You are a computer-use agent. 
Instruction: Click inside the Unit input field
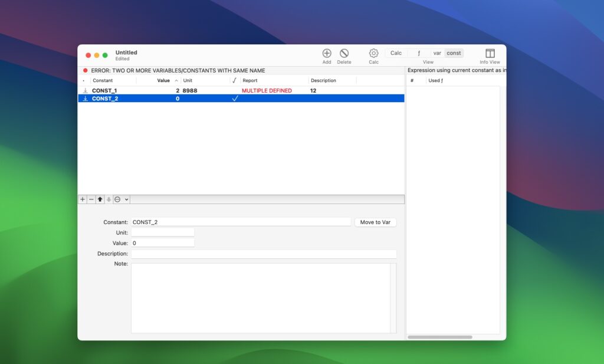(162, 232)
